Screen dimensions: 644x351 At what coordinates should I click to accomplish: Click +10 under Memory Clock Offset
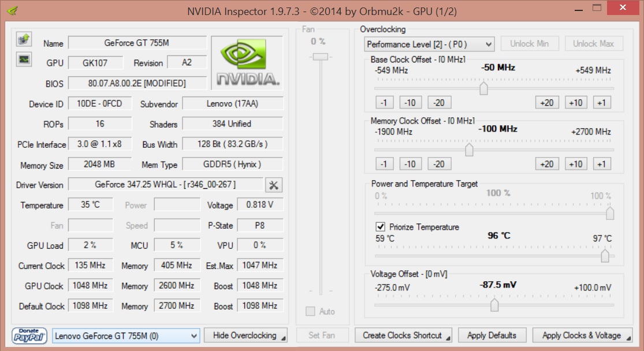(576, 164)
